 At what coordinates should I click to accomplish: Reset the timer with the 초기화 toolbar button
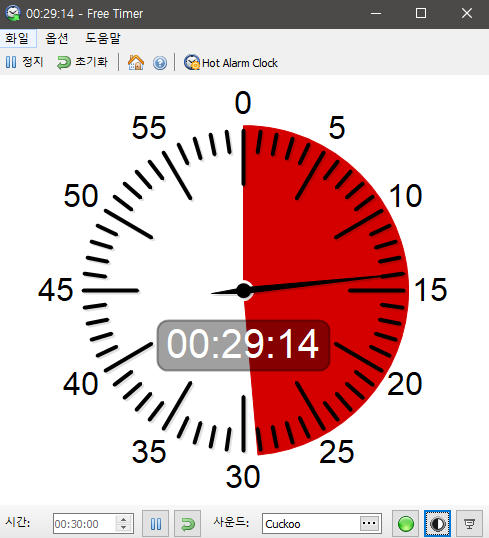(x=82, y=62)
